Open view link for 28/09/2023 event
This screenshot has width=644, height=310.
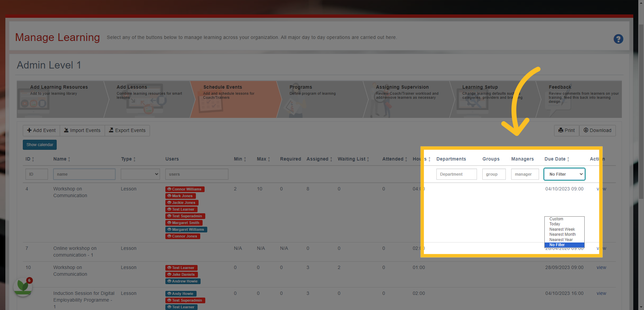point(601,267)
